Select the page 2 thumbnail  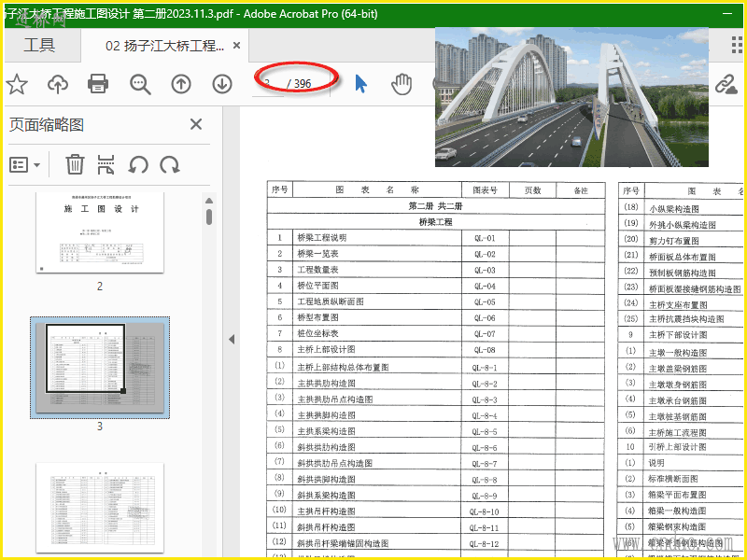[100, 232]
